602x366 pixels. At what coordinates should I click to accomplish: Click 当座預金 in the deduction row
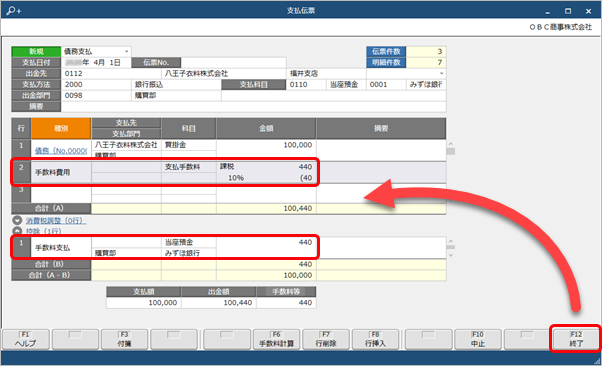(189, 242)
